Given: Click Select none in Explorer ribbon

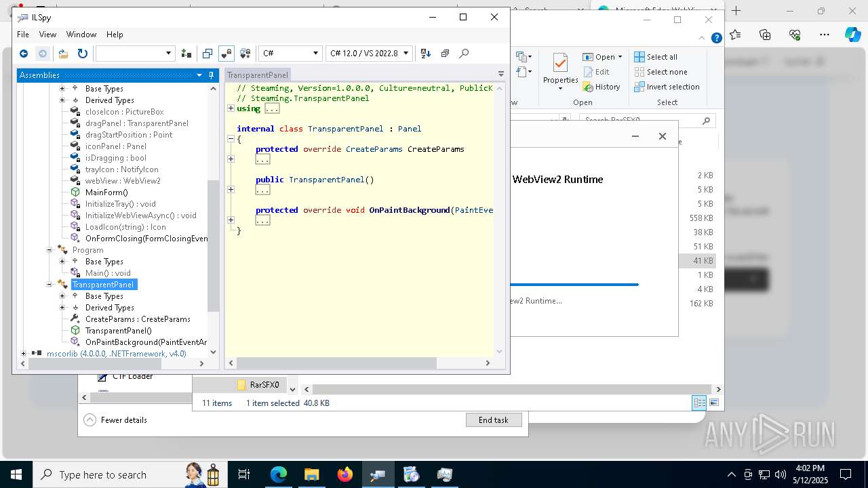Looking at the screenshot, I should click(660, 72).
